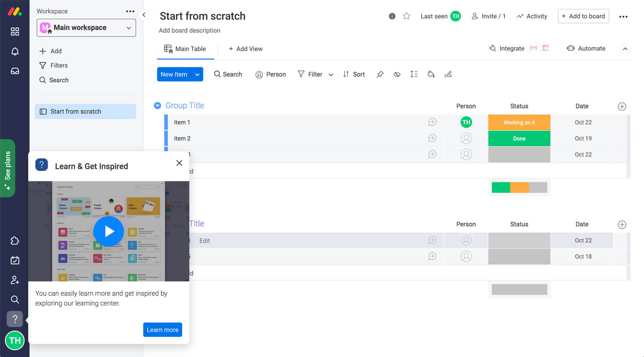Open the Main workspace dropdown
This screenshot has height=357, width=644.
click(x=86, y=28)
